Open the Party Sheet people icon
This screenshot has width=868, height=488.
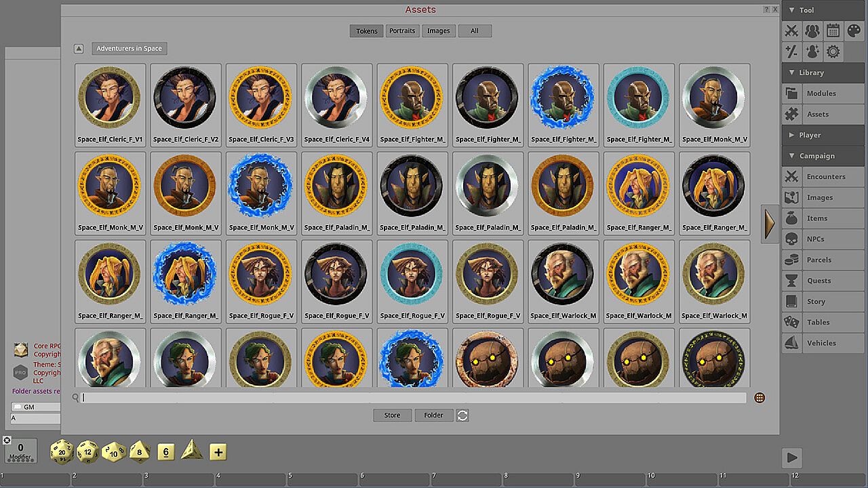click(x=812, y=30)
